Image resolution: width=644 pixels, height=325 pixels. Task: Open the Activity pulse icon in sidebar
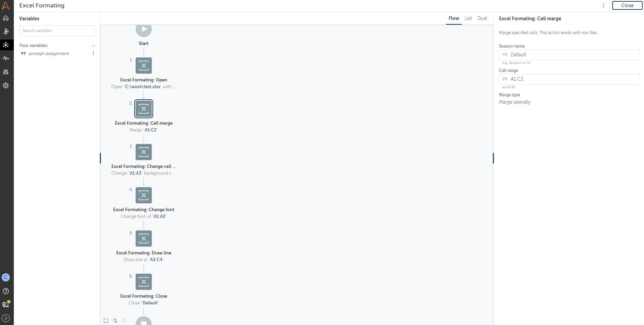pos(6,58)
